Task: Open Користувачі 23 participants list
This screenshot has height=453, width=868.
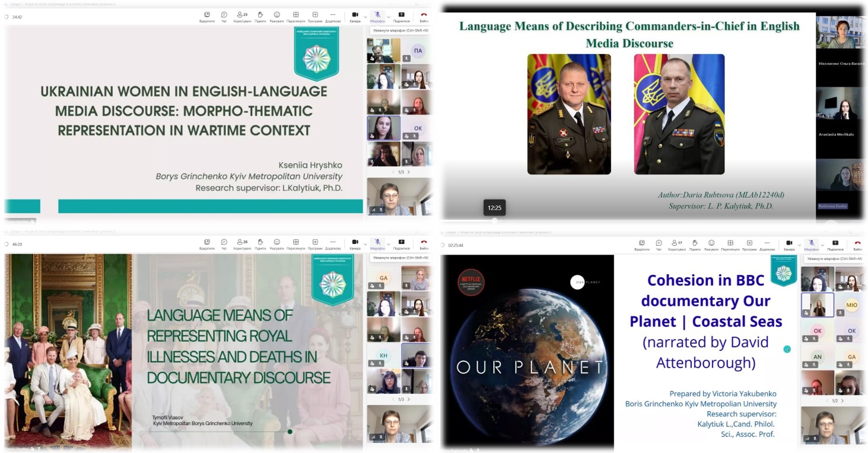Action: pyautogui.click(x=241, y=17)
